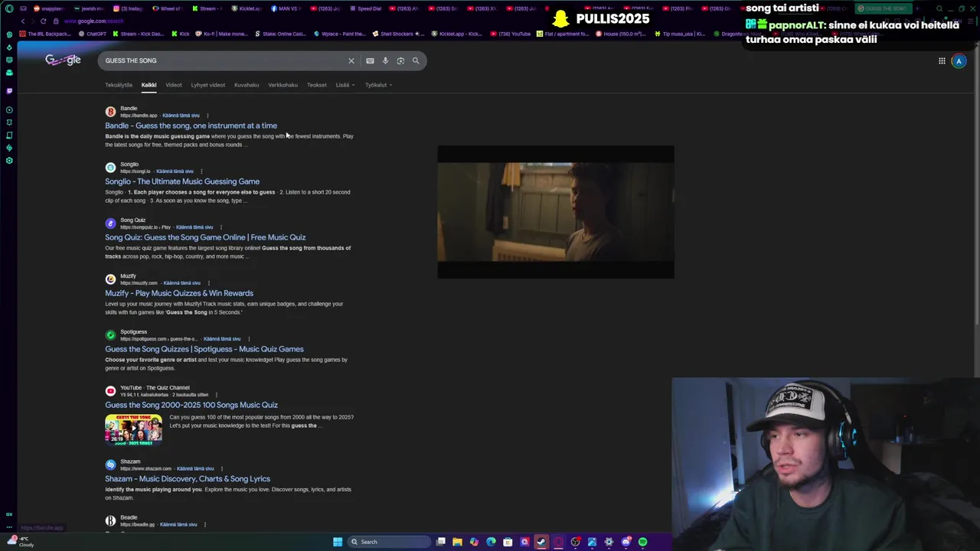Focus the Google search input field
980x551 pixels.
222,60
